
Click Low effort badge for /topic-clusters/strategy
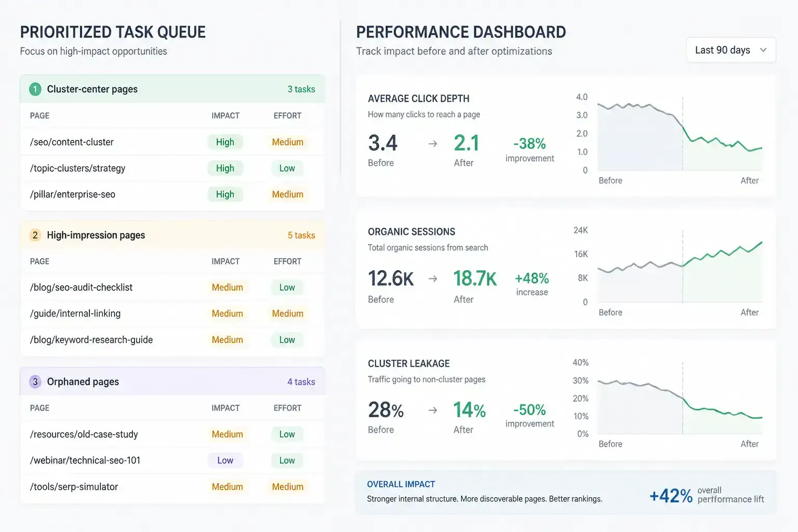point(287,168)
